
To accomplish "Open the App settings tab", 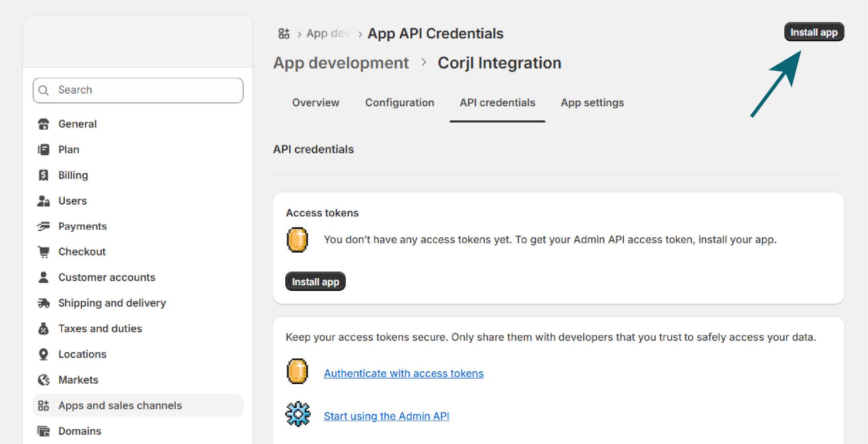I will coord(592,102).
